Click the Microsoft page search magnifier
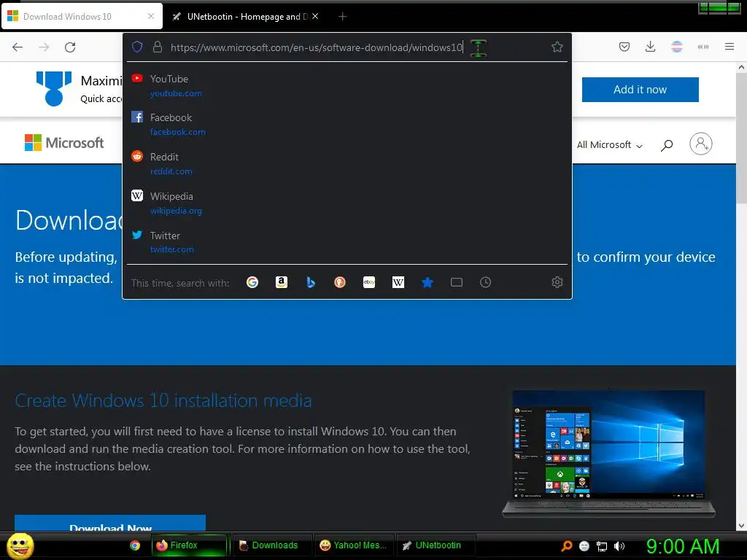 667,145
